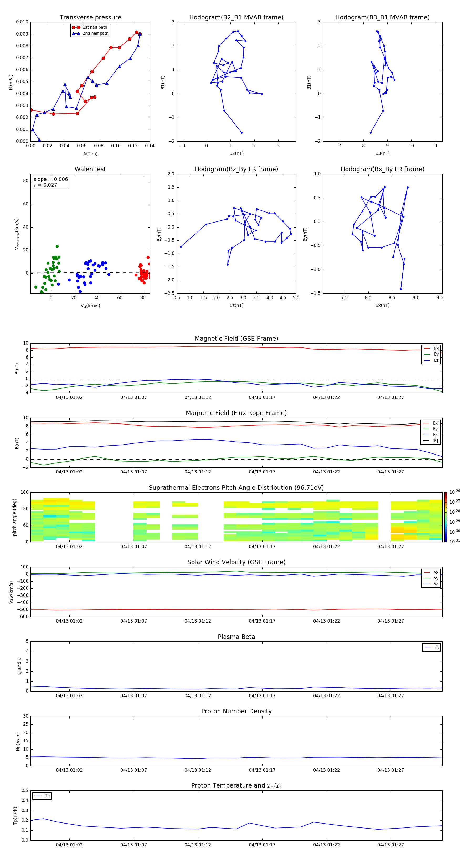473x868 pixels.
Task: Click the 'B2(nT)' x-axis label
Action: tap(236, 153)
